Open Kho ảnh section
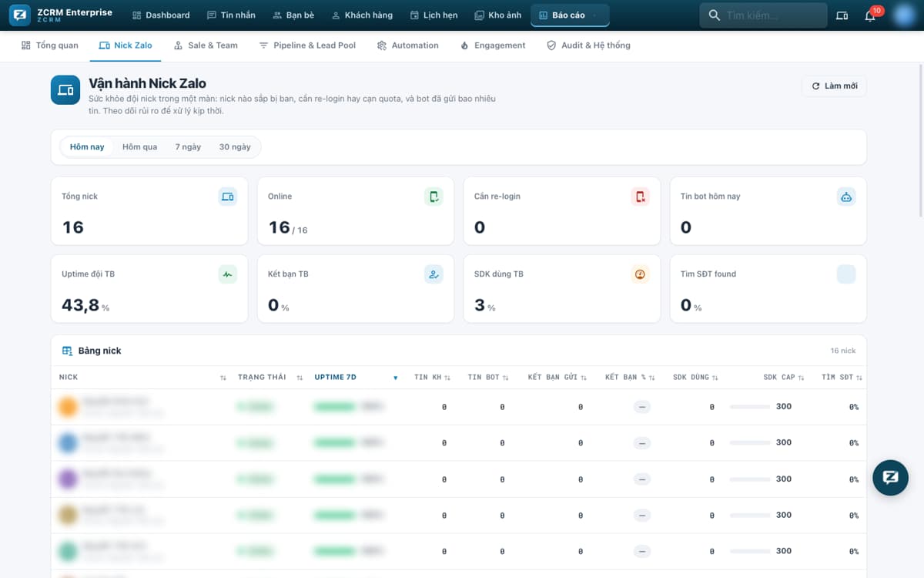This screenshot has height=578, width=924. 497,15
